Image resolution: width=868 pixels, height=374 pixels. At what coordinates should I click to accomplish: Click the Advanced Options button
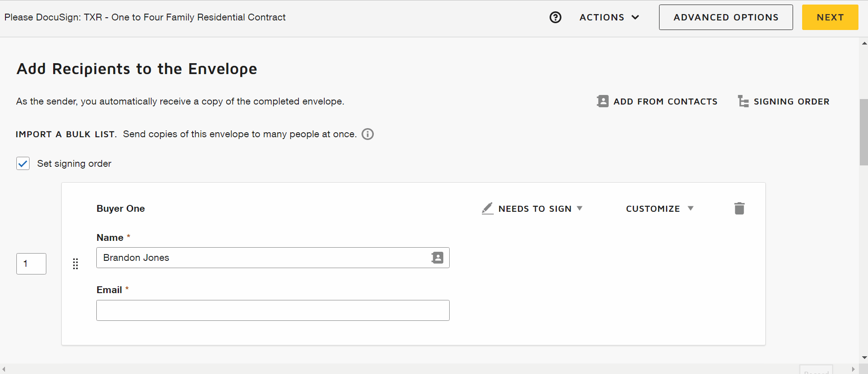(725, 17)
